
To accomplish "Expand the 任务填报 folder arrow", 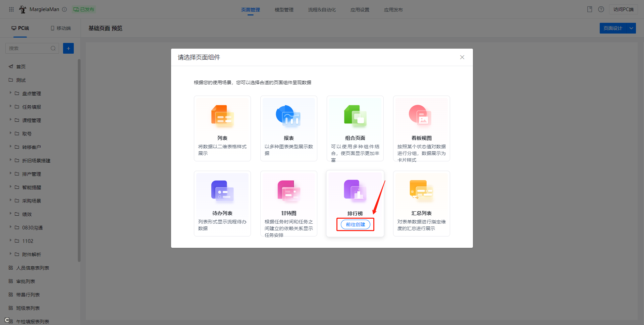I will click(x=10, y=106).
